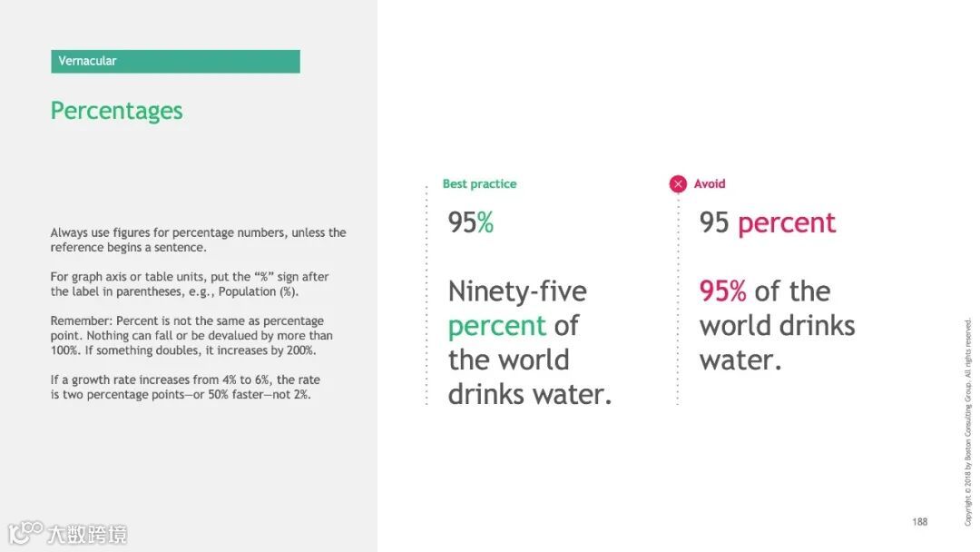This screenshot has height=552, width=980.
Task: Select the green percent sign after 95
Action: coord(485,223)
